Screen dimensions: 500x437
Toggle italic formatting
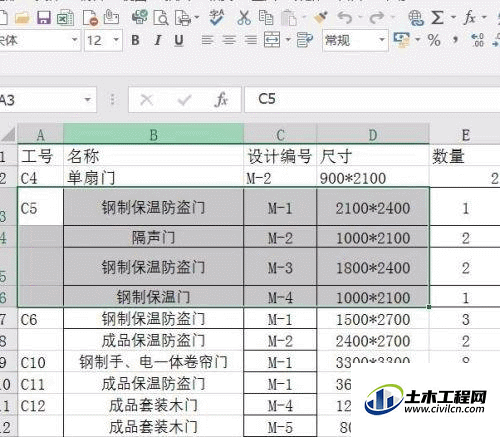(x=157, y=41)
